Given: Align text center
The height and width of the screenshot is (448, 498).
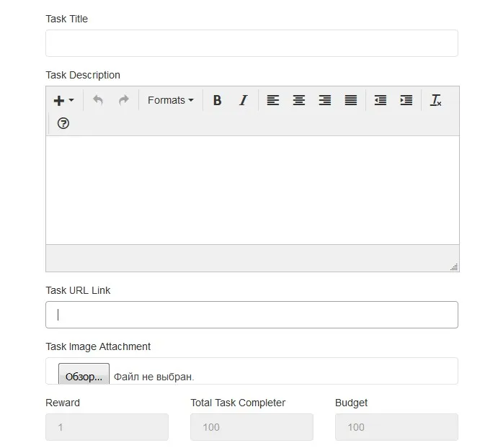Looking at the screenshot, I should [x=299, y=100].
